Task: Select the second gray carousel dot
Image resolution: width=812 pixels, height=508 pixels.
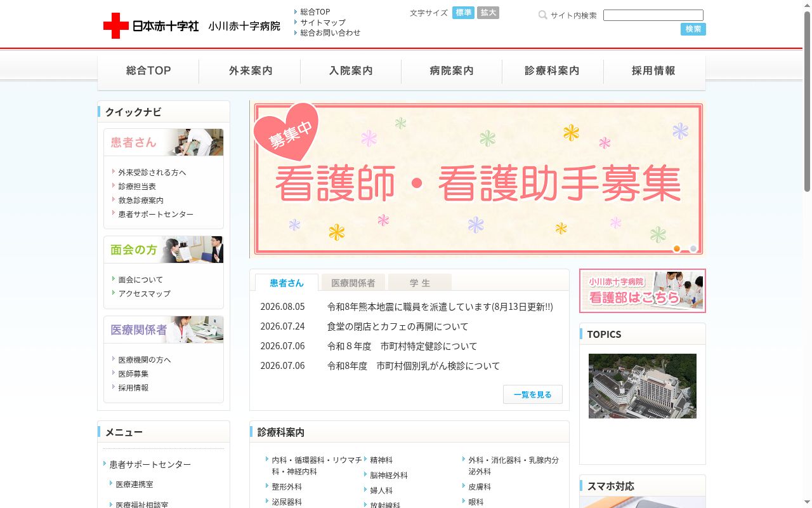Action: pos(693,248)
